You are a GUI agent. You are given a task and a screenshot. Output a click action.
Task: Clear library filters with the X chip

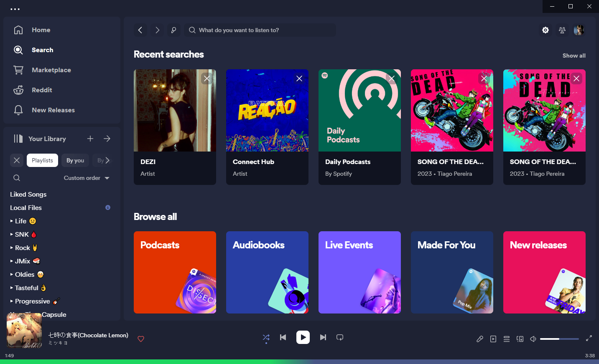[17, 160]
